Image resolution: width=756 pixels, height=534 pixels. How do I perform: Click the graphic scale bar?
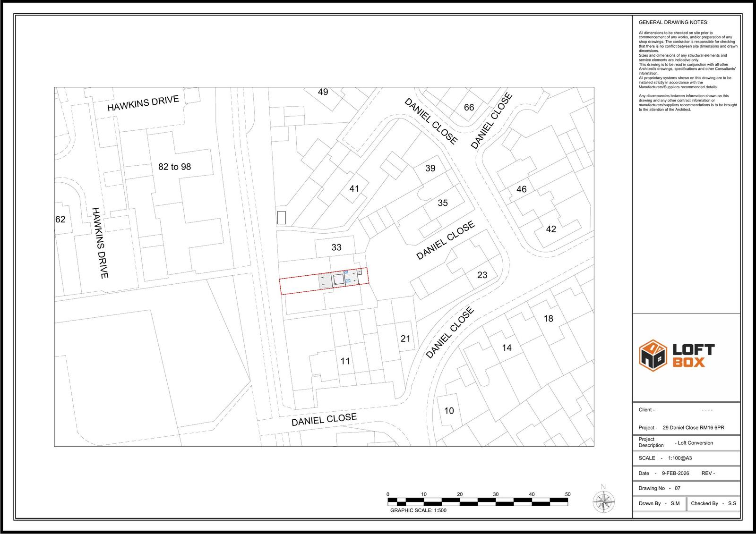click(478, 501)
